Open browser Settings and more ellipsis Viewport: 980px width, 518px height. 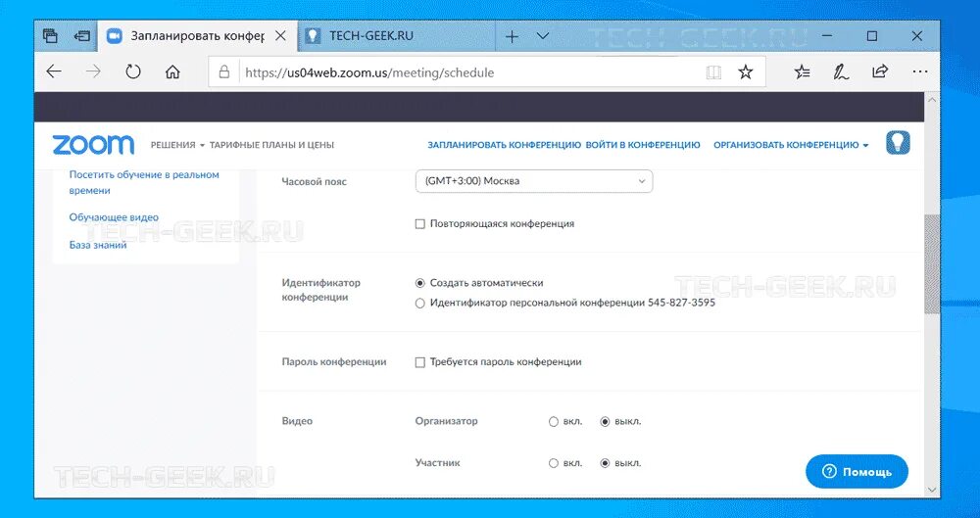(919, 71)
